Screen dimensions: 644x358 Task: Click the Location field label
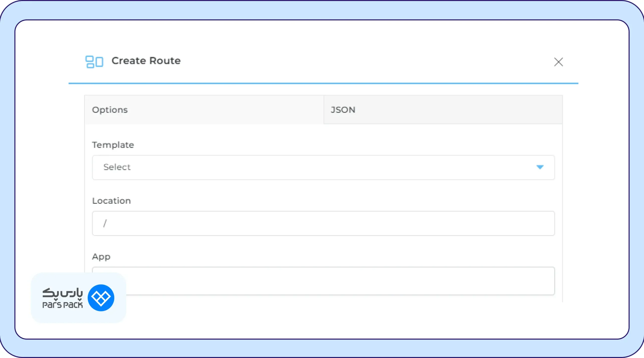point(111,201)
